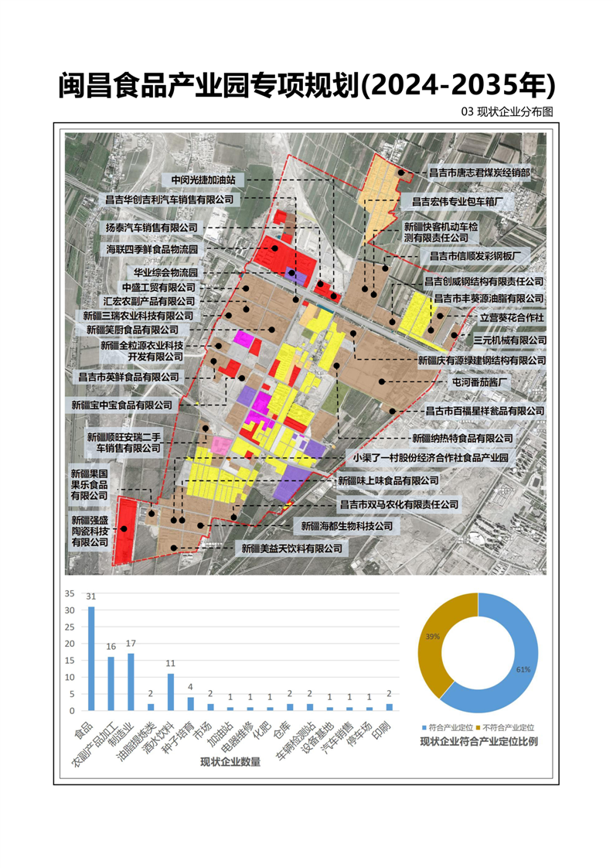Click the 农副产品加工 bar valued 16
The image size is (613, 868).
tap(111, 684)
